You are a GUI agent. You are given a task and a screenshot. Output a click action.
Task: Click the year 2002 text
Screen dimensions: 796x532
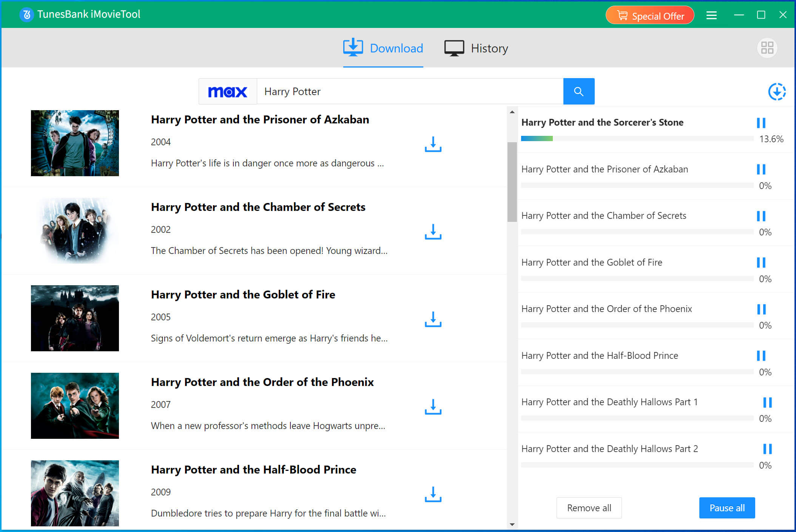tap(161, 229)
